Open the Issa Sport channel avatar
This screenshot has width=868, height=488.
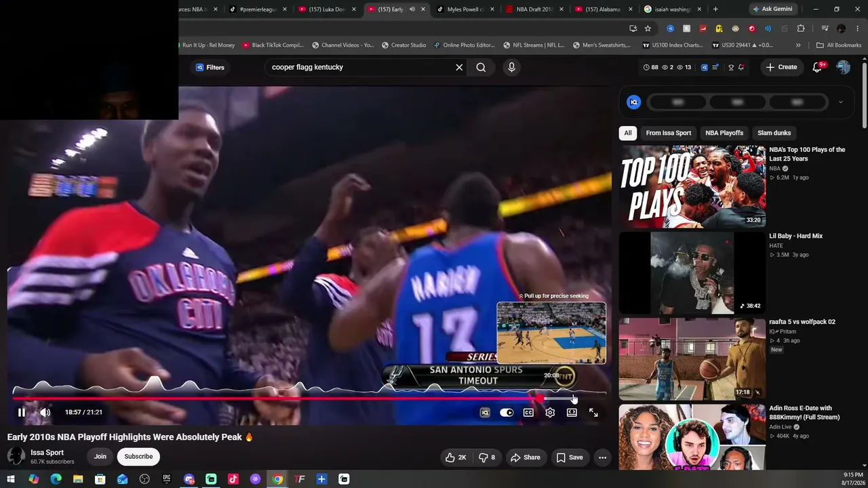click(16, 456)
